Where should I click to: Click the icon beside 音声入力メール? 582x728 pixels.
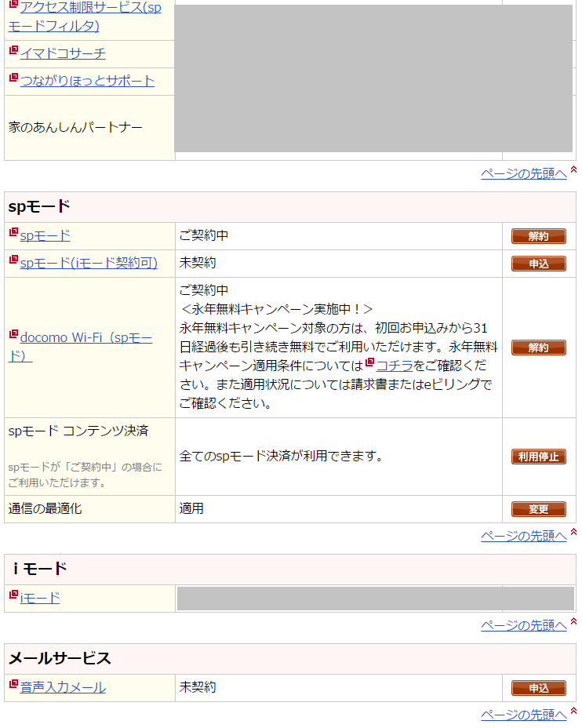pos(13,683)
